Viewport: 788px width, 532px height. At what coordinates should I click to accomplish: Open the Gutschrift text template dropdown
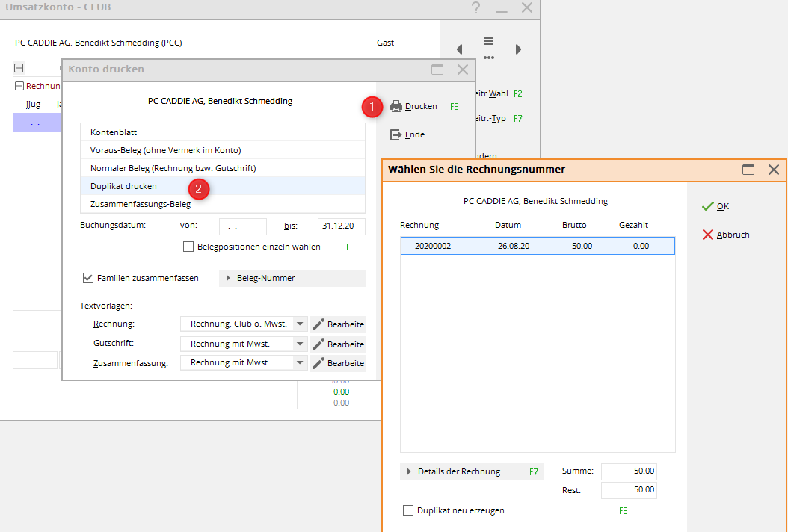(299, 344)
